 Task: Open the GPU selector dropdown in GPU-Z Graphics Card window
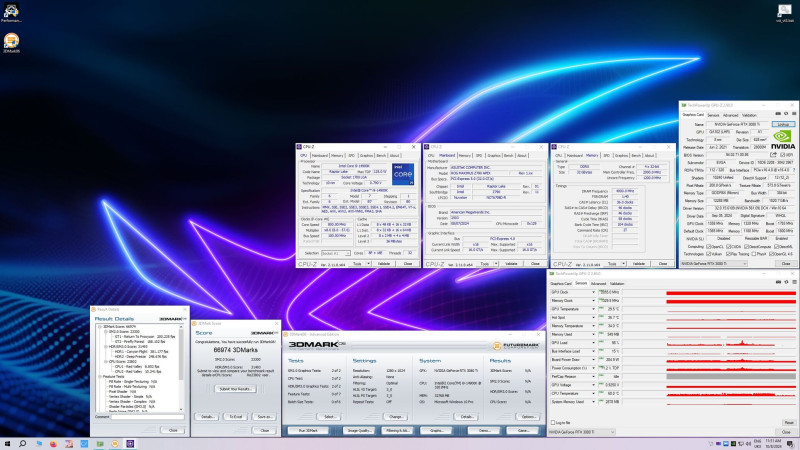[x=714, y=264]
